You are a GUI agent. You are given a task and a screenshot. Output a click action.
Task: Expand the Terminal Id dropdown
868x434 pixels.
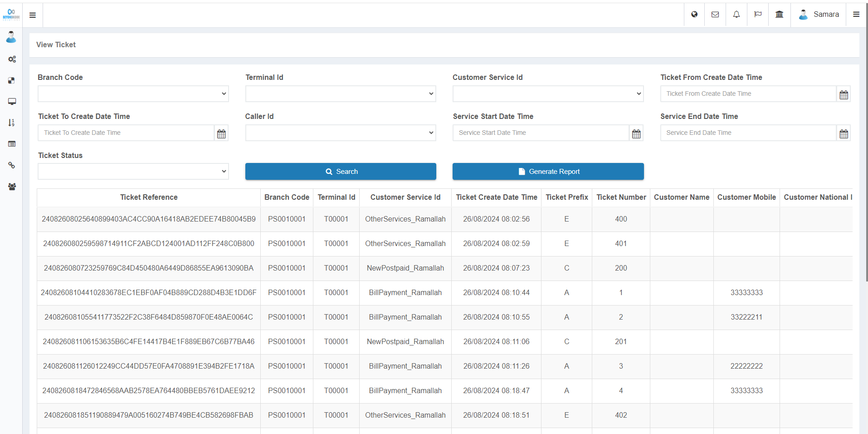pos(341,94)
